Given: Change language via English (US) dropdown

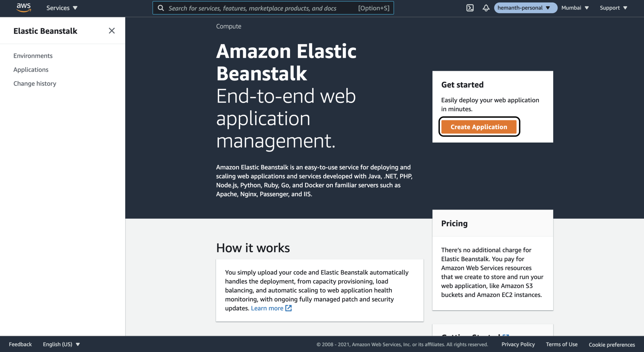Looking at the screenshot, I should click(61, 344).
